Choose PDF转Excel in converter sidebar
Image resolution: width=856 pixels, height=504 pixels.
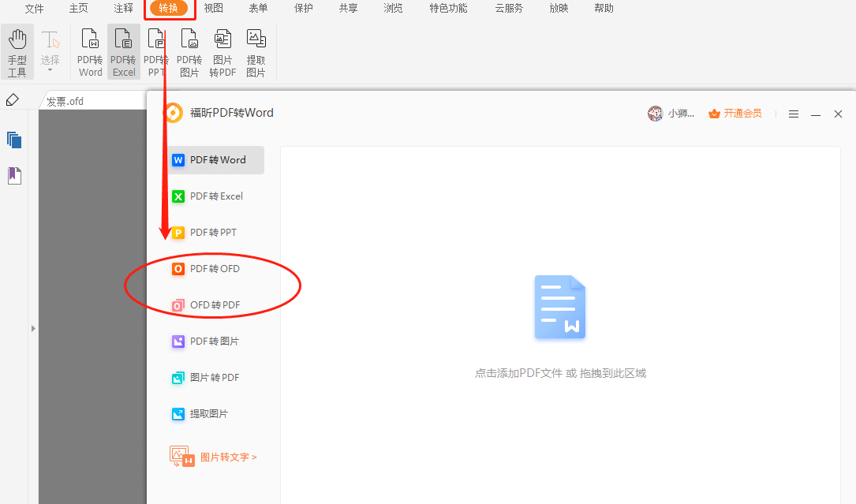point(207,196)
